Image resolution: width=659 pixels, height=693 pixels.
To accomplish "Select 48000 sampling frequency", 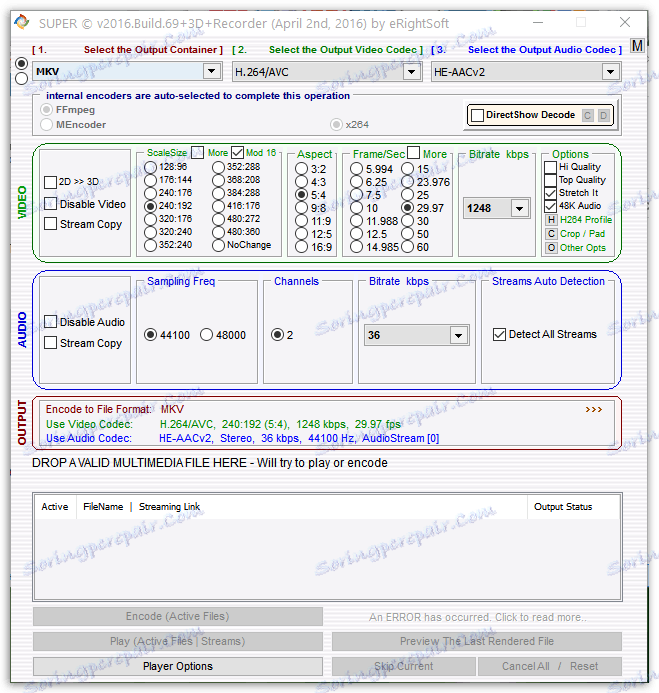I will click(206, 335).
